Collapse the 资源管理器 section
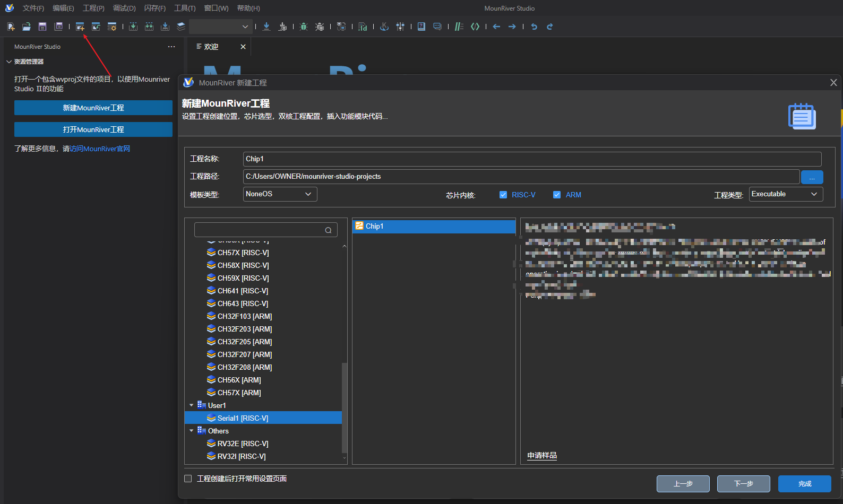 point(9,62)
